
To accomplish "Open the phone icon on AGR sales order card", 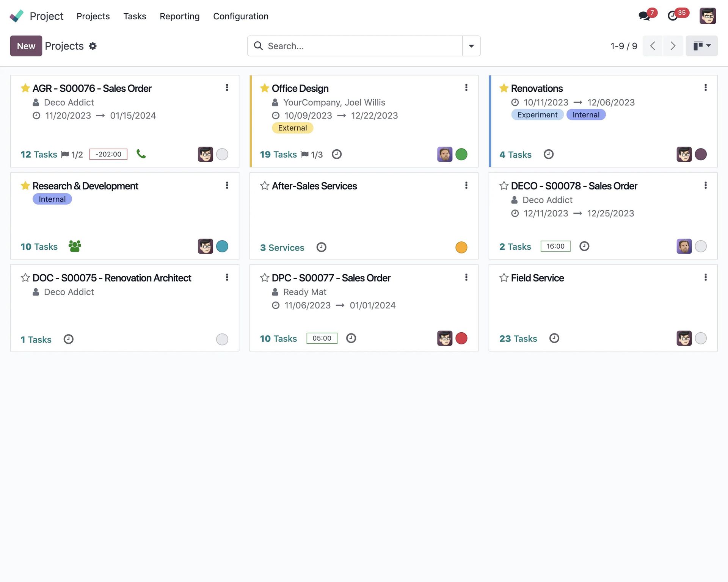I will click(141, 154).
